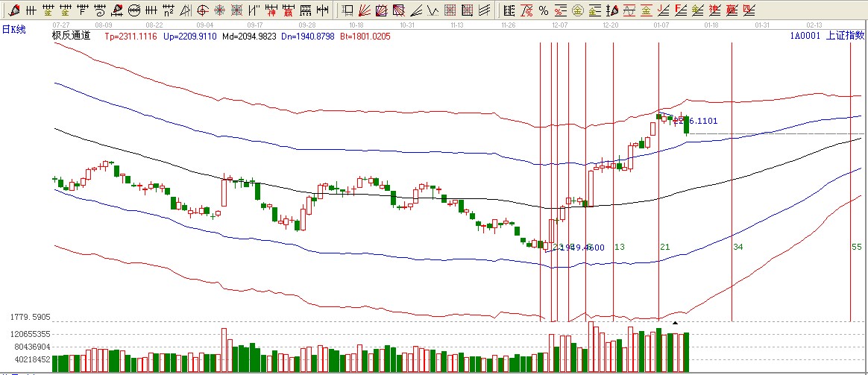
Task: Select the parallel lines channel tool
Action: 484,10
